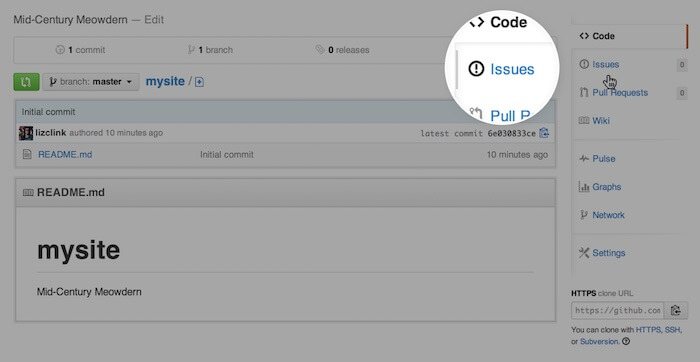The image size is (700, 362).
Task: Open the Graphs bar chart icon
Action: pyautogui.click(x=584, y=187)
